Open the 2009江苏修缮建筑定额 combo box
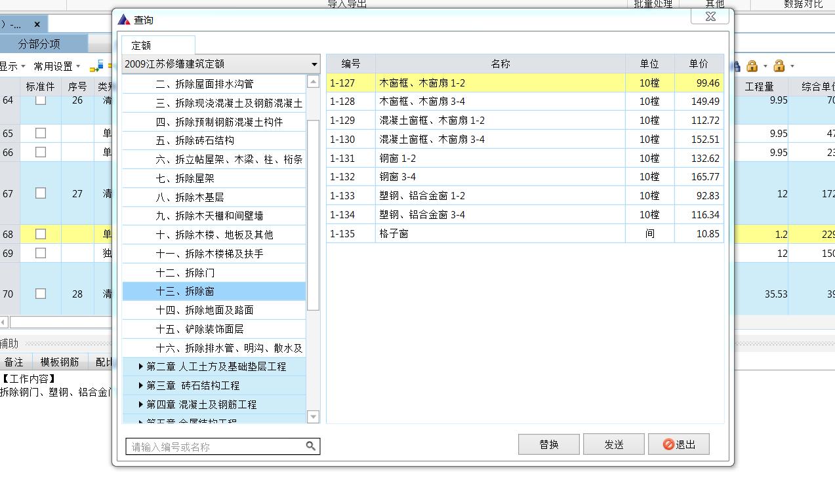 pos(221,64)
